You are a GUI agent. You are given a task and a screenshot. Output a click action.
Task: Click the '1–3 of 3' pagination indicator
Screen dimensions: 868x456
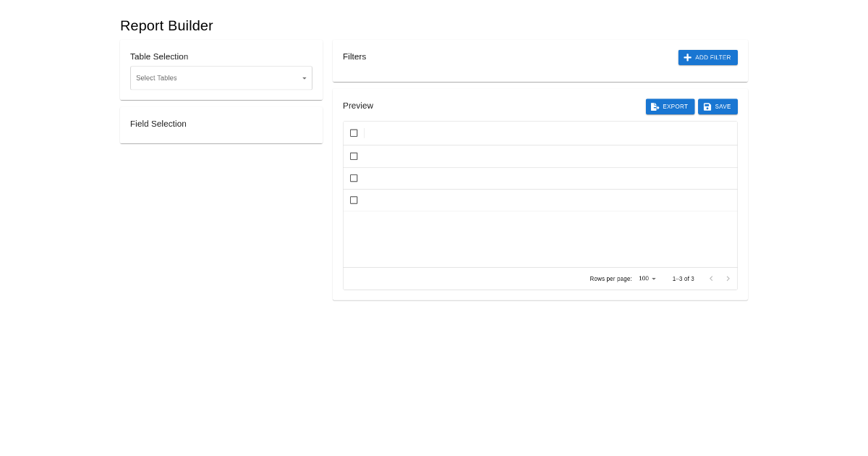(684, 279)
